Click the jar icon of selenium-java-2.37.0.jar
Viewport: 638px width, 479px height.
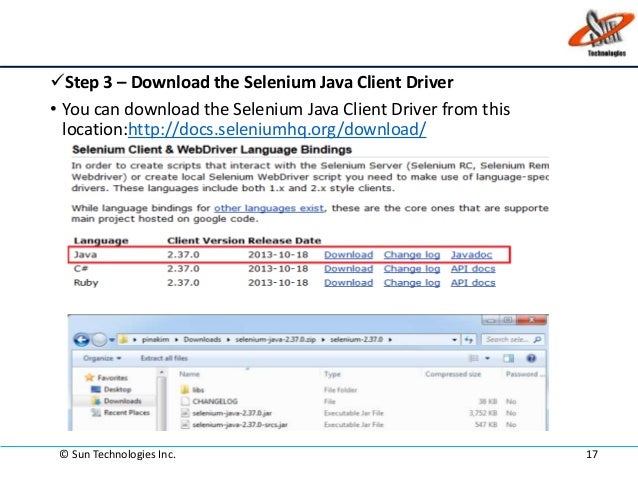click(x=185, y=413)
